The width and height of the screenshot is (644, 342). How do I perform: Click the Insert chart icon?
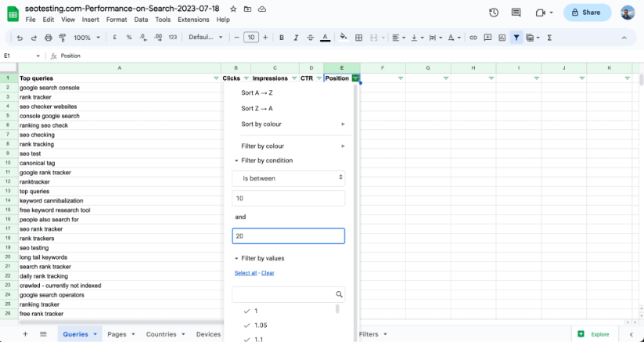(502, 38)
